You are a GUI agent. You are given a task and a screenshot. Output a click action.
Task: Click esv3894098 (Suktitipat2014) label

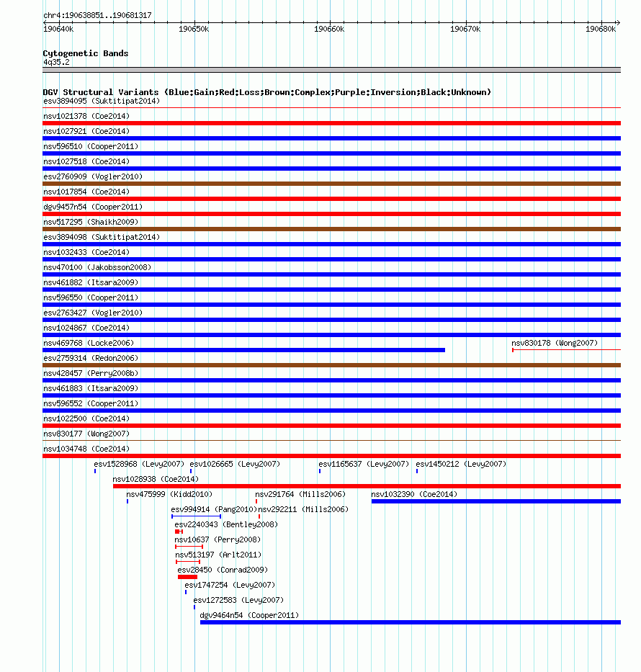[102, 237]
